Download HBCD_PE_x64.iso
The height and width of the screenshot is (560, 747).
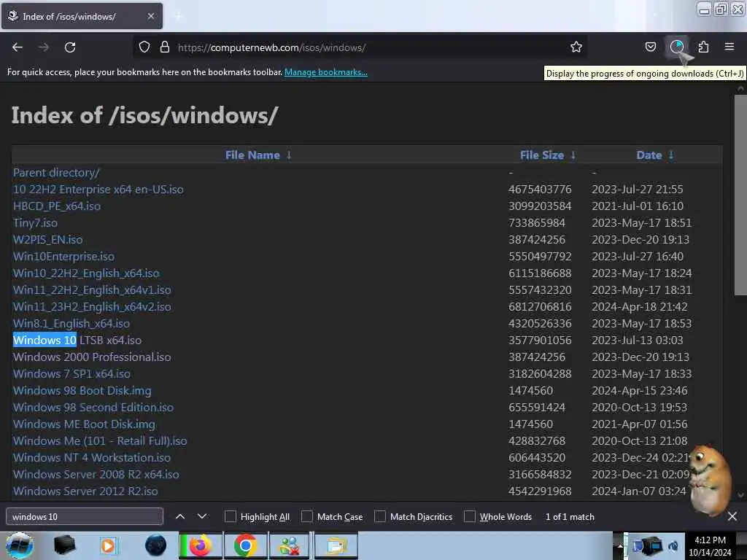pyautogui.click(x=57, y=206)
